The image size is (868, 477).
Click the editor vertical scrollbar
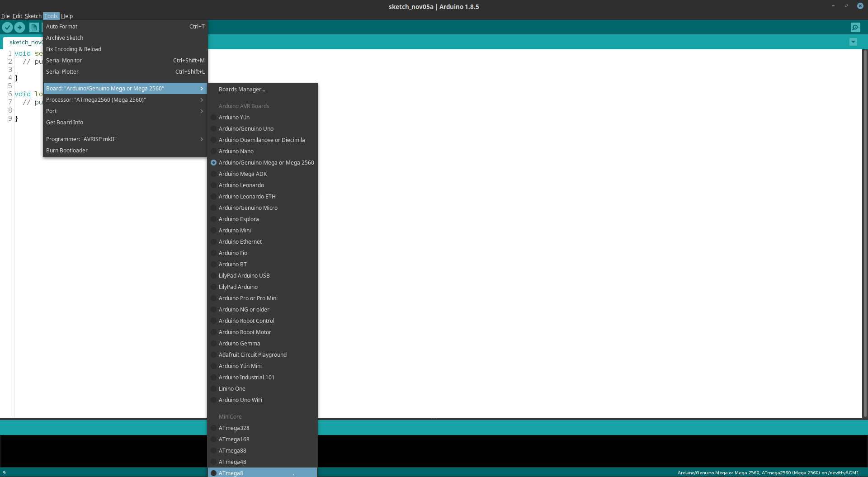[x=865, y=233]
